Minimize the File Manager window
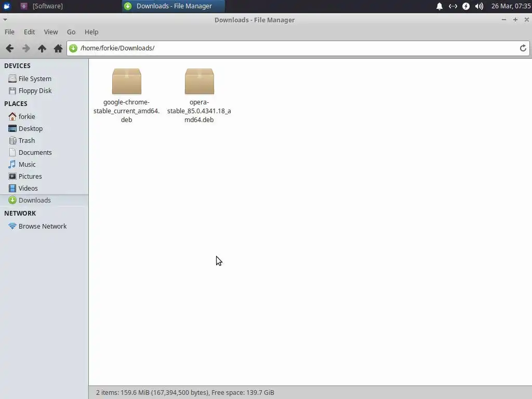The width and height of the screenshot is (532, 399). [x=504, y=20]
